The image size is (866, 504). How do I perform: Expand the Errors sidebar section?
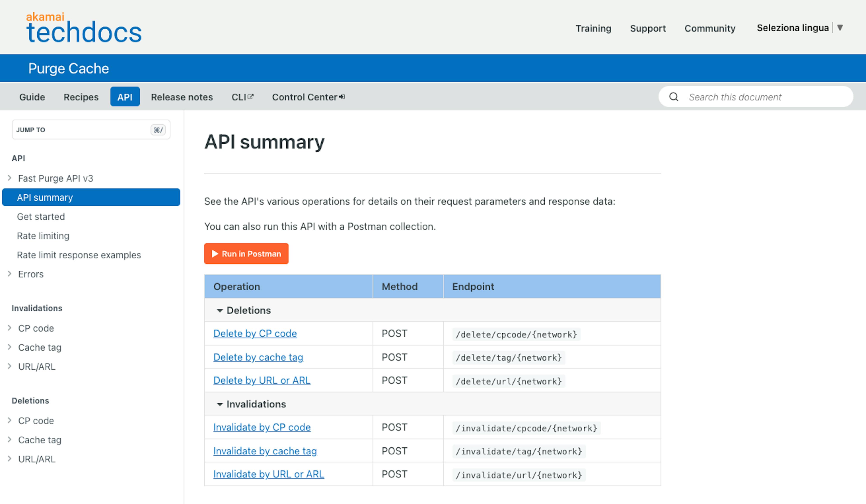(x=10, y=274)
